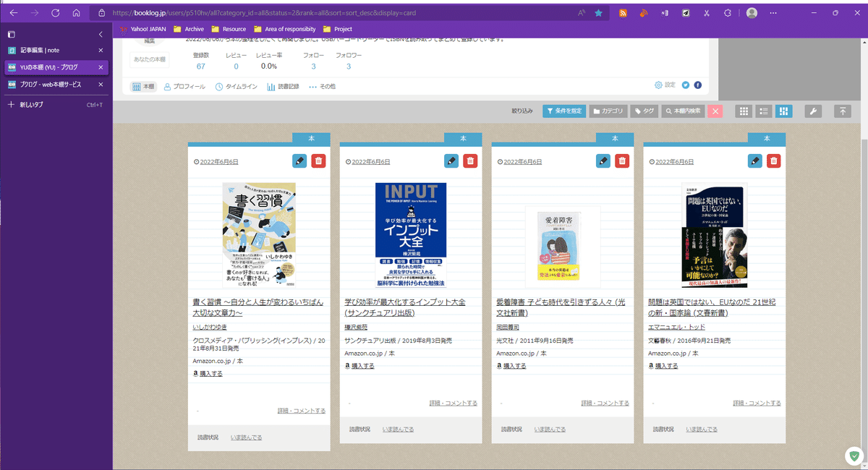This screenshot has width=868, height=470.
Task: Open the 書く習慣 book cover thumbnail
Action: point(259,235)
